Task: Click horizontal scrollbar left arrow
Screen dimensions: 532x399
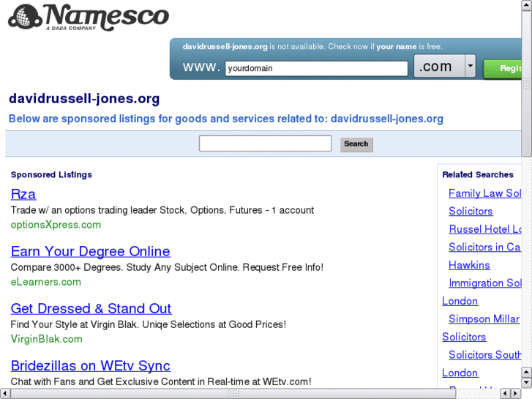Action: click(x=4, y=394)
